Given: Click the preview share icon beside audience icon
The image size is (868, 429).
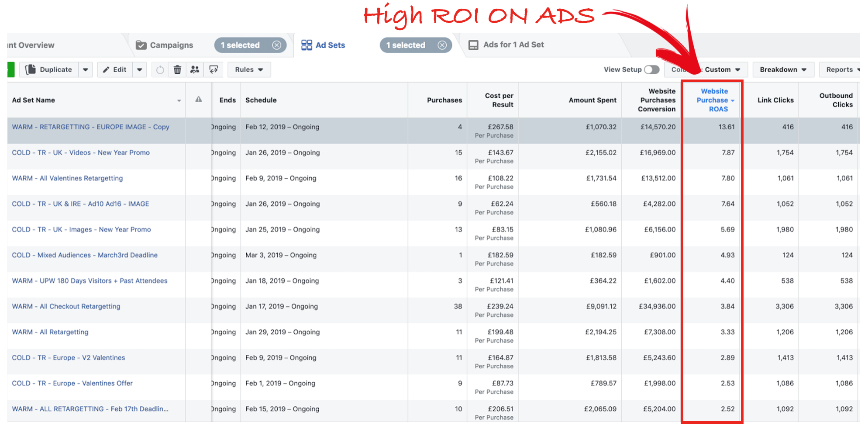Looking at the screenshot, I should [214, 69].
